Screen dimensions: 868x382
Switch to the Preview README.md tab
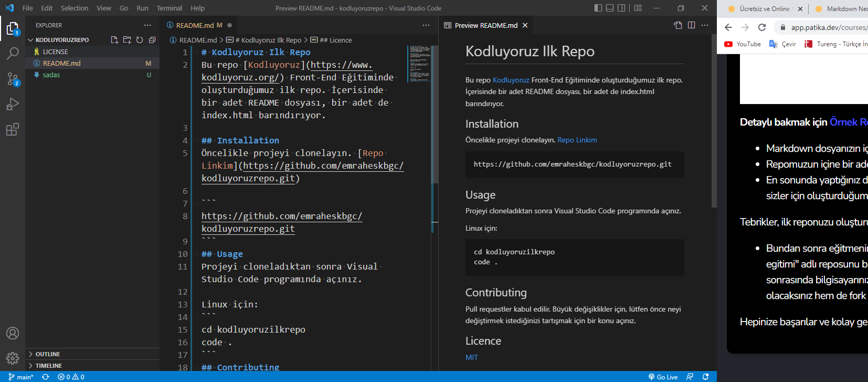pos(486,25)
